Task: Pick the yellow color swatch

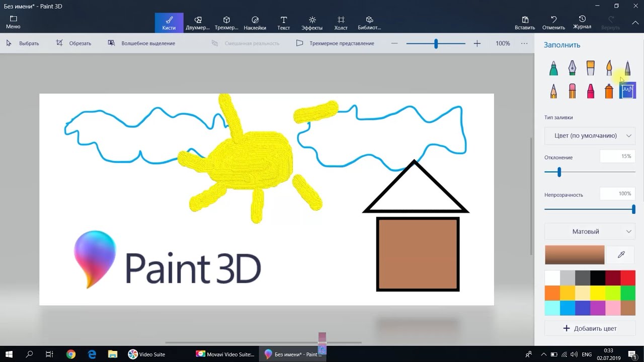Action: coord(597,293)
